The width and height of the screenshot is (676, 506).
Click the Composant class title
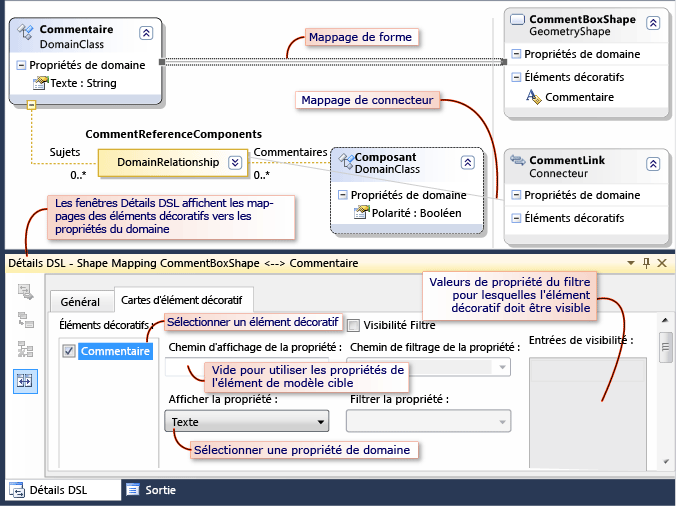tap(385, 157)
